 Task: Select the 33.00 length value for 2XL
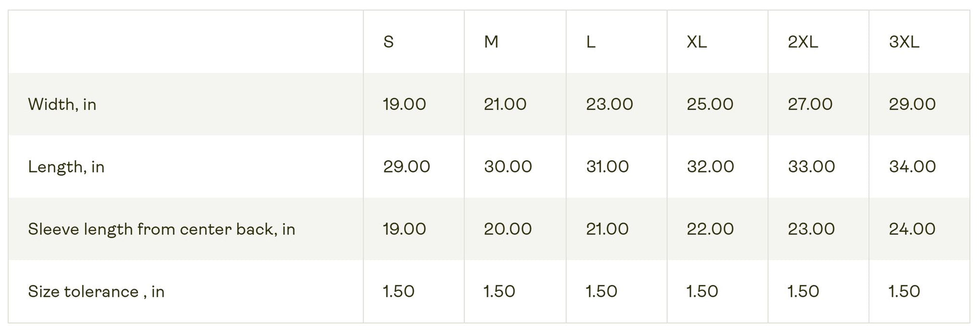pyautogui.click(x=811, y=166)
